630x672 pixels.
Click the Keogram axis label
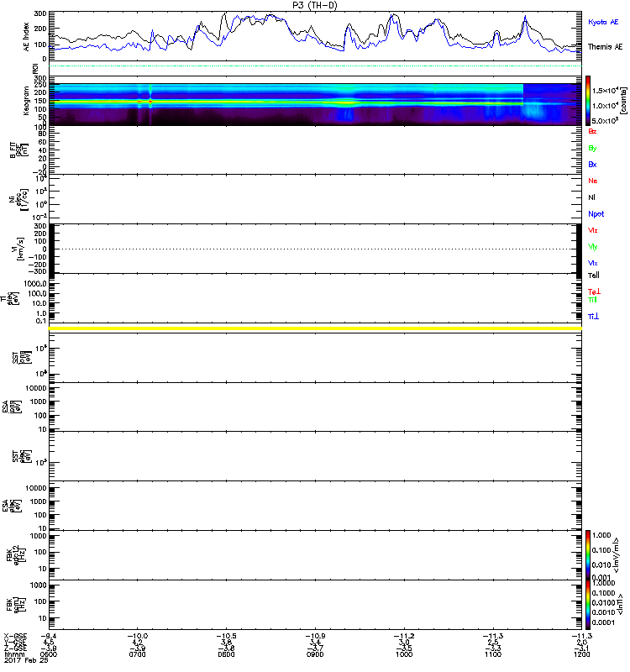pos(27,101)
